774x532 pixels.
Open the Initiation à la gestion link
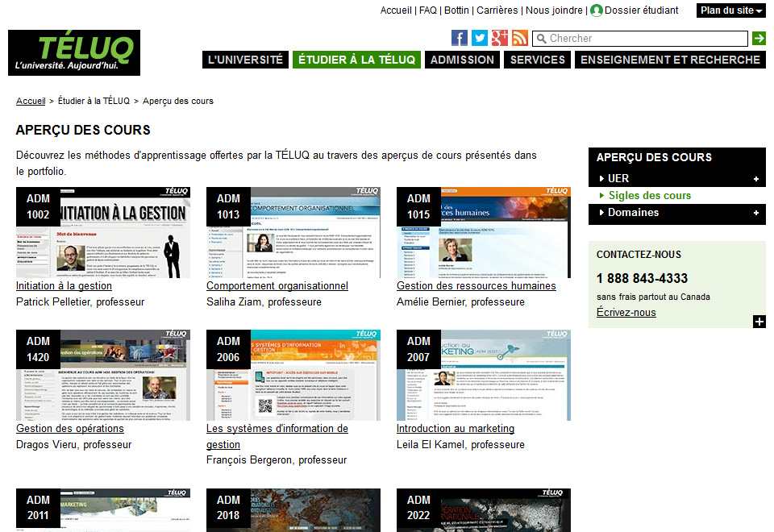pyautogui.click(x=64, y=285)
